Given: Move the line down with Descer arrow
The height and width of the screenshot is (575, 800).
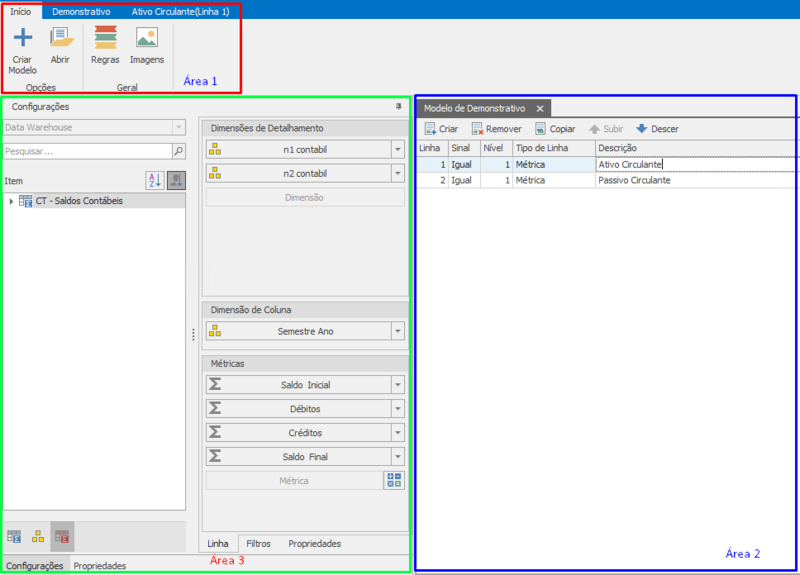Looking at the screenshot, I should 641,129.
